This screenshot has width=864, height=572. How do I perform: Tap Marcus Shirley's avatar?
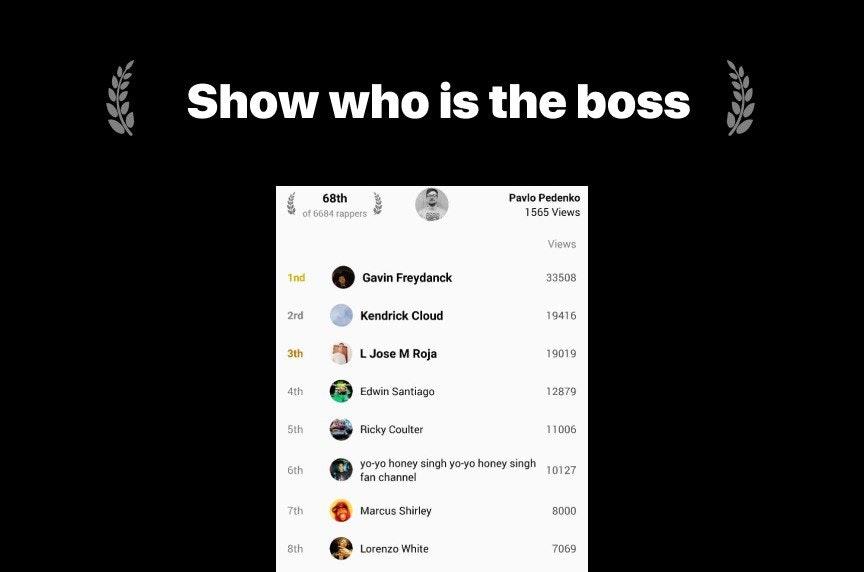341,511
